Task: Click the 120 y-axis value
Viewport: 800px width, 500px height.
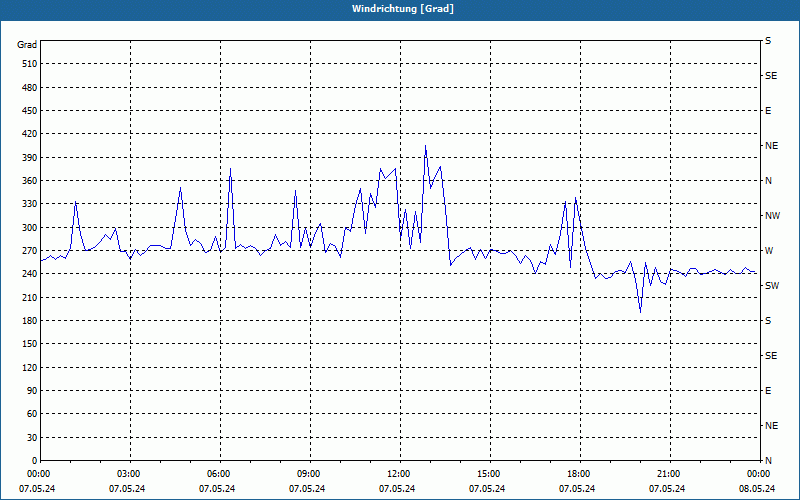Action: [30, 367]
